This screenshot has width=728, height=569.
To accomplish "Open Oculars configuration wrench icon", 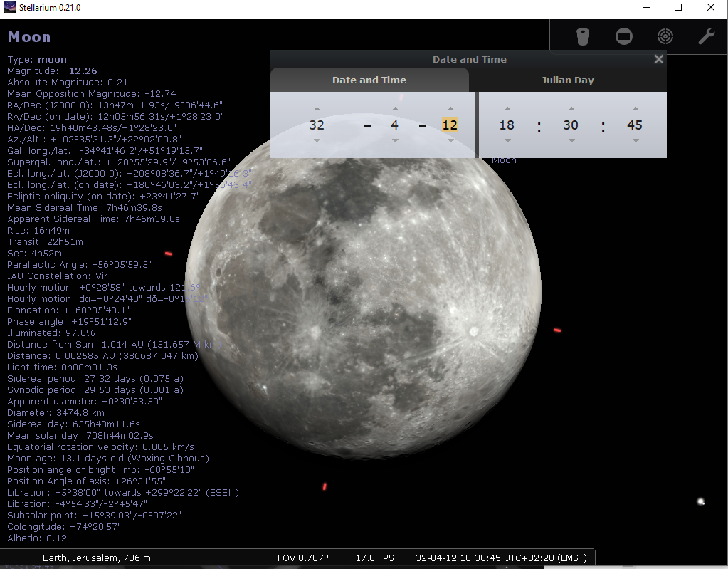I will 706,36.
